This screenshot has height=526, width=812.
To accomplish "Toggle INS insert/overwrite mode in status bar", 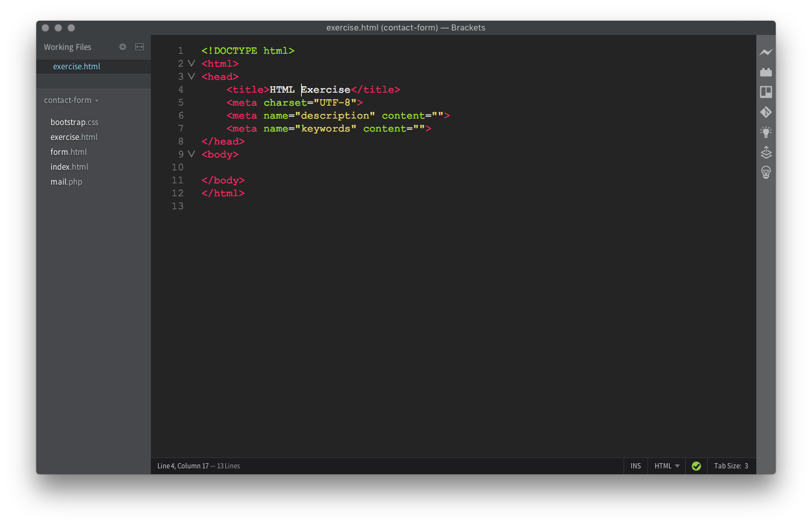I will pos(636,466).
